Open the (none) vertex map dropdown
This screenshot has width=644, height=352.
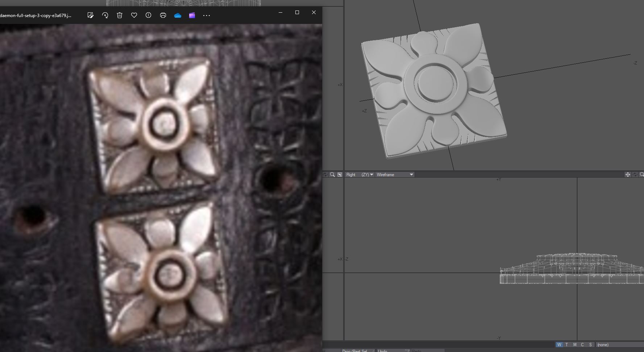(620, 345)
